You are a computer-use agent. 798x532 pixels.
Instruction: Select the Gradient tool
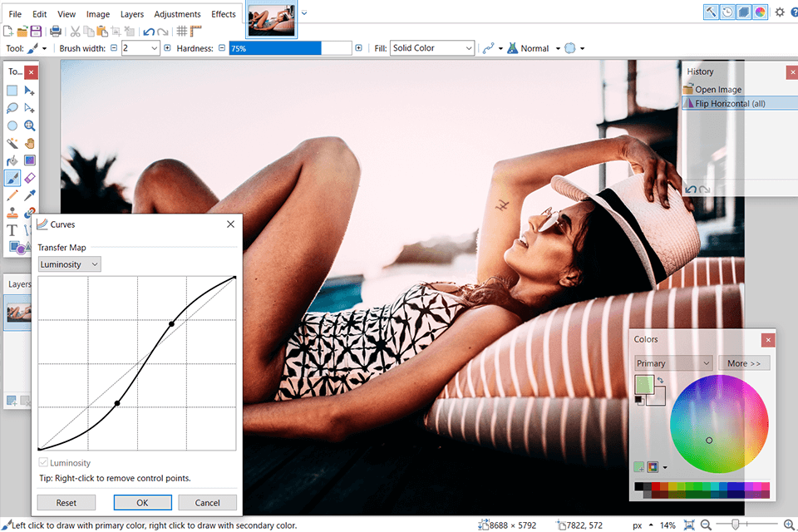coord(30,161)
